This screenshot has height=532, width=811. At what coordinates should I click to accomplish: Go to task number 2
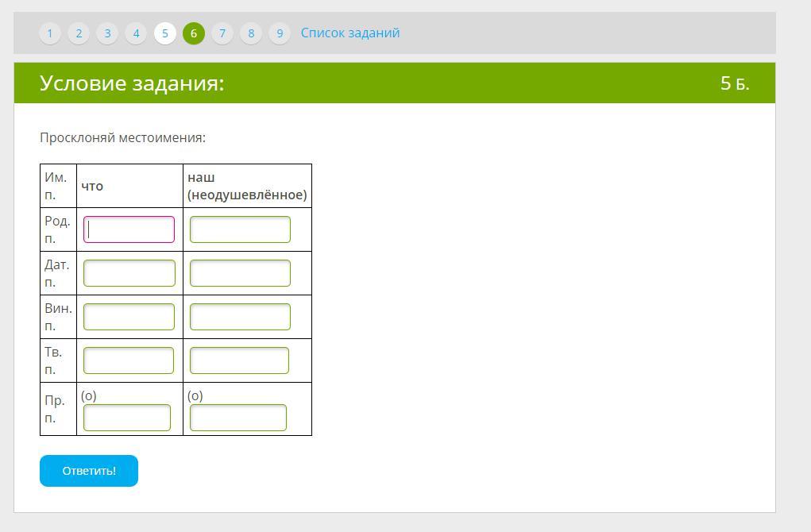pos(79,33)
